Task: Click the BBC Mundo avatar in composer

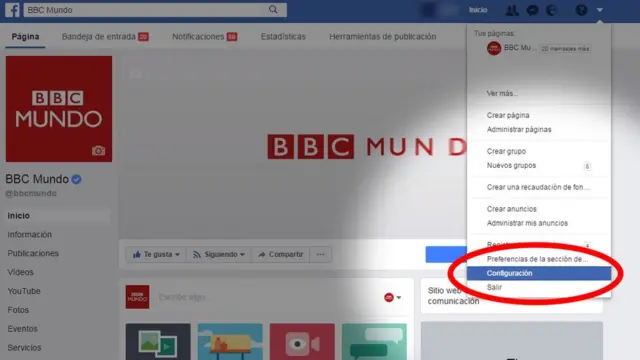Action: (138, 297)
